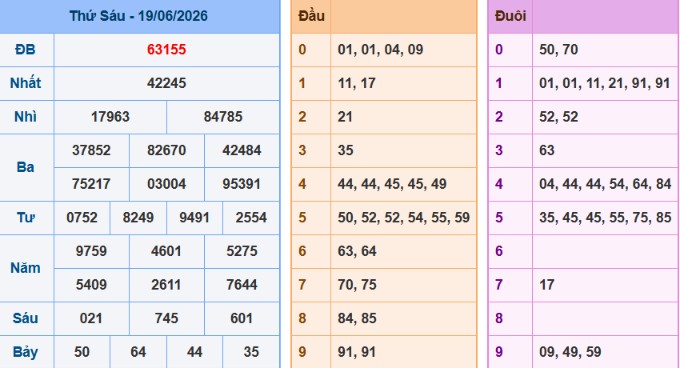Select the ĐB prize label
This screenshot has height=368, width=680.
(25, 50)
